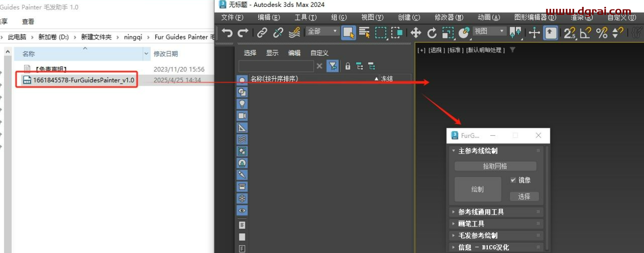Toggle display helpers filter
644x253 pixels.
tap(242, 127)
